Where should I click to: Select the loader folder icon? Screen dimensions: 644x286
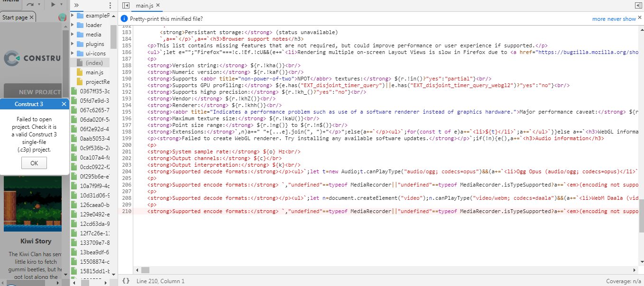[x=80, y=25]
